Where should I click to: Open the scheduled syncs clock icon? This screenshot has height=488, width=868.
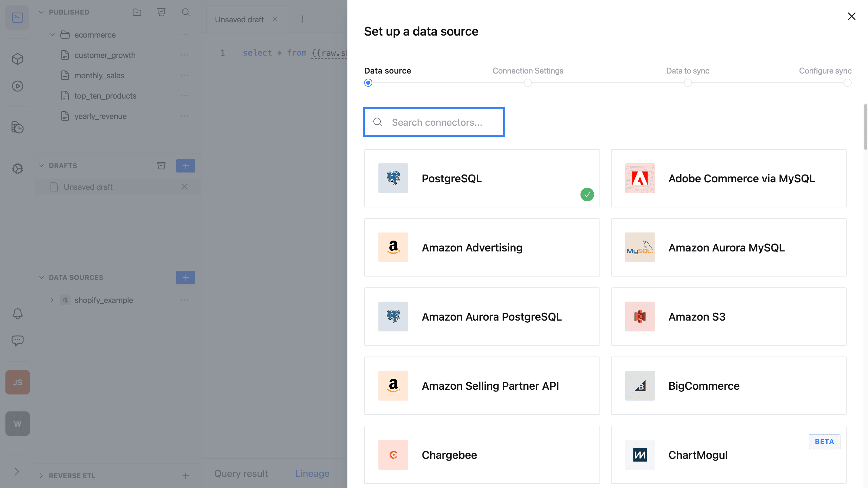[17, 127]
